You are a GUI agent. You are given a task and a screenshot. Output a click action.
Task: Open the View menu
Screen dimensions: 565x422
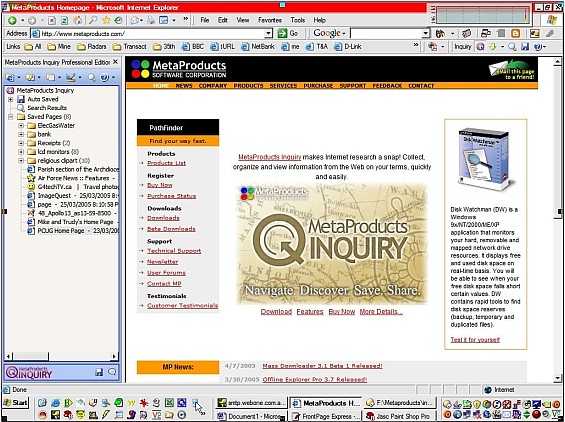243,20
